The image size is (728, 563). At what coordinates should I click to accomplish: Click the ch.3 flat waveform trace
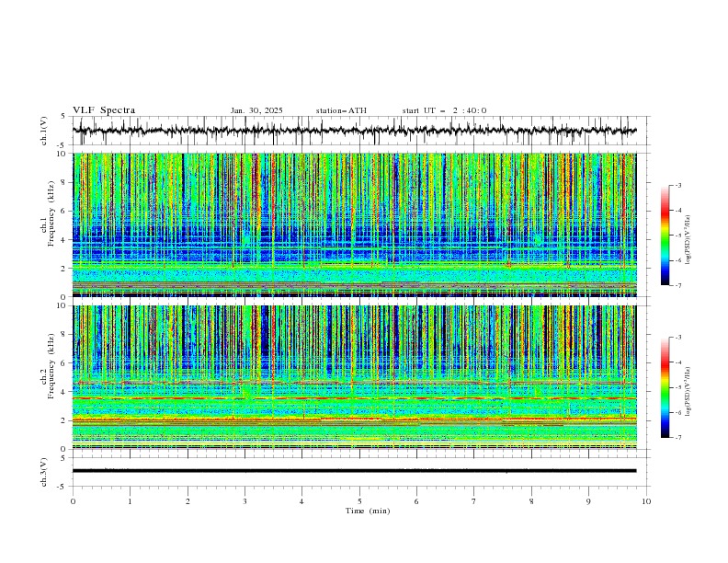tap(354, 471)
